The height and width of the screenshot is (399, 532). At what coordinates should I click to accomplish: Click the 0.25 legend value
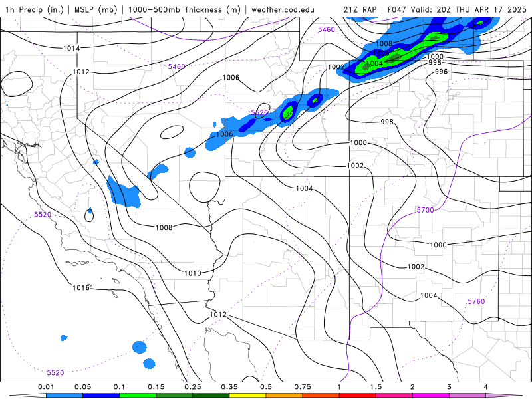(x=193, y=387)
